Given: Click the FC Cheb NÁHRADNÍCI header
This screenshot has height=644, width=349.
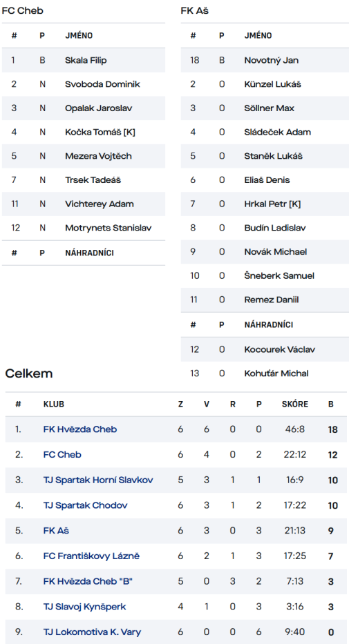Looking at the screenshot, I should 89,253.
